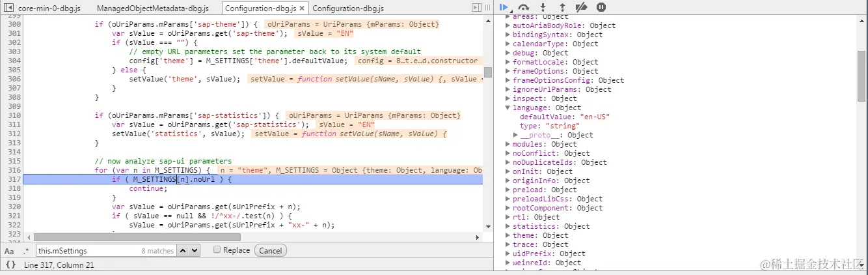Expand the noConflict object
The width and height of the screenshot is (868, 275).
pos(508,153)
